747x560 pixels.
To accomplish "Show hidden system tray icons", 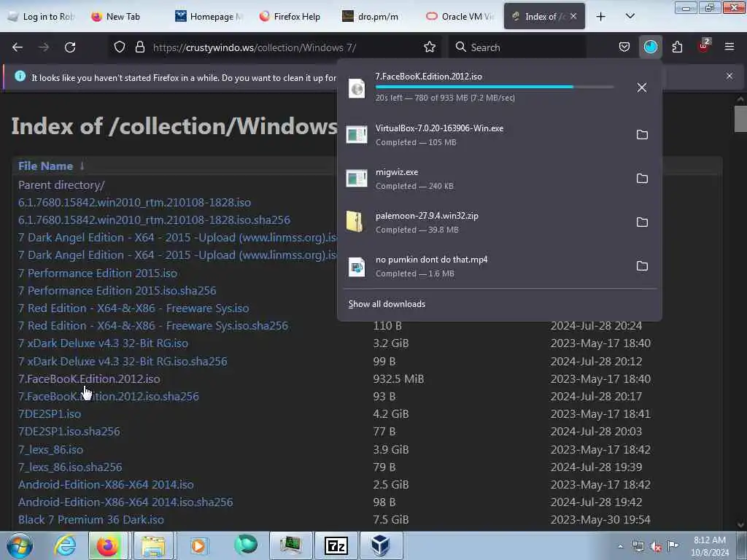I will 620,547.
